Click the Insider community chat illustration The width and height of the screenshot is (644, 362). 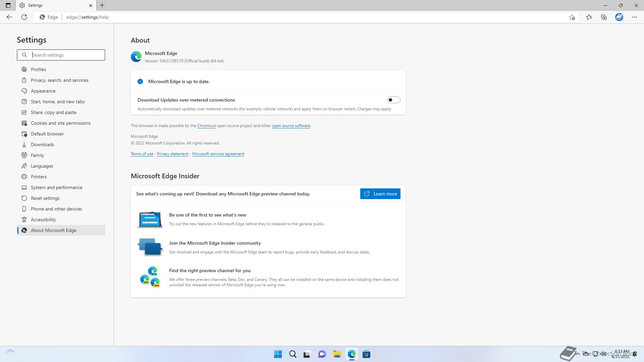[150, 247]
